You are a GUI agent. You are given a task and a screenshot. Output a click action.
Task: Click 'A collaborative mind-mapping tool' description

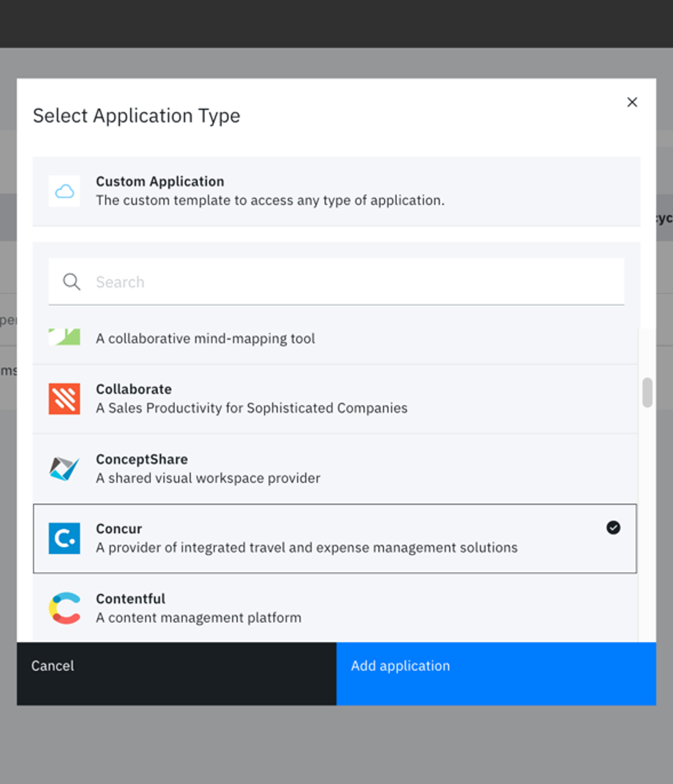coord(206,339)
